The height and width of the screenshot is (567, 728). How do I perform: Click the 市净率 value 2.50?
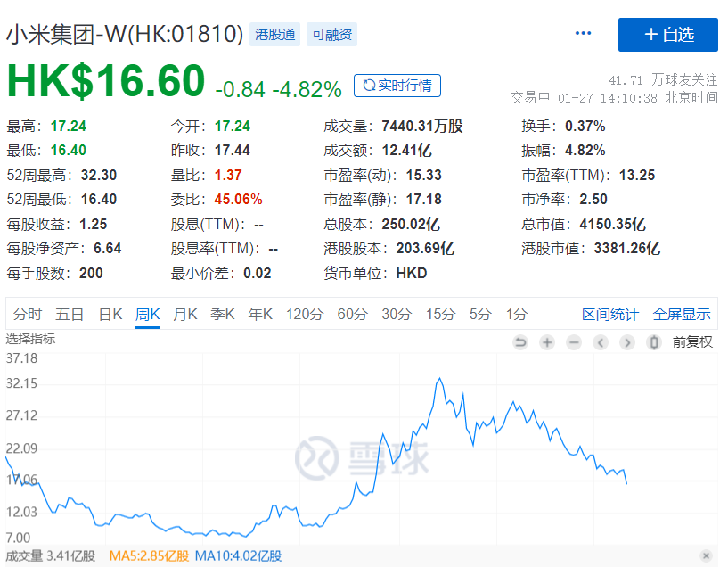pos(593,199)
